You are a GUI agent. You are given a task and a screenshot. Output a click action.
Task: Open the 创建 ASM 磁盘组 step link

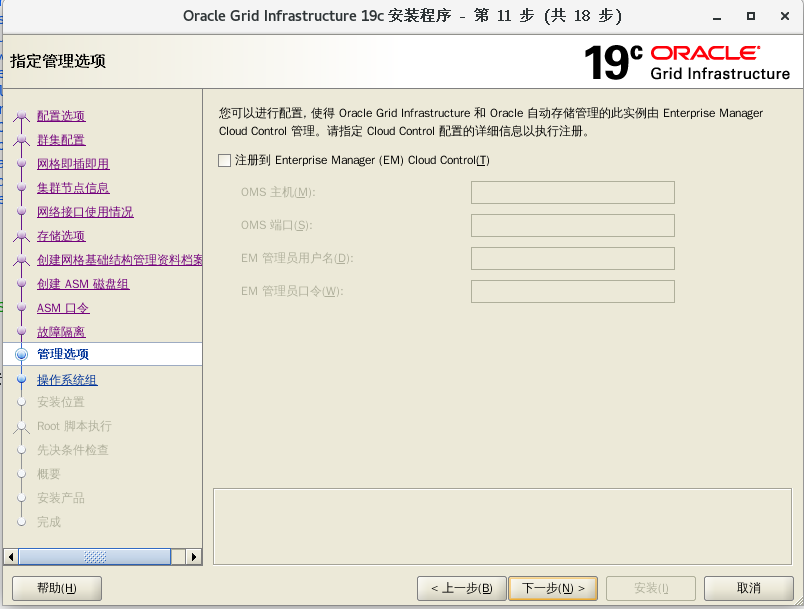[83, 285]
